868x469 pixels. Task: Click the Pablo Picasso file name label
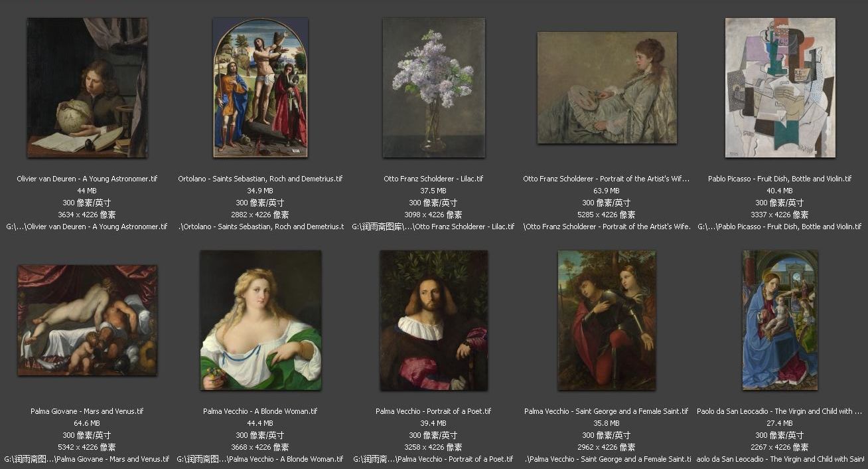point(780,179)
